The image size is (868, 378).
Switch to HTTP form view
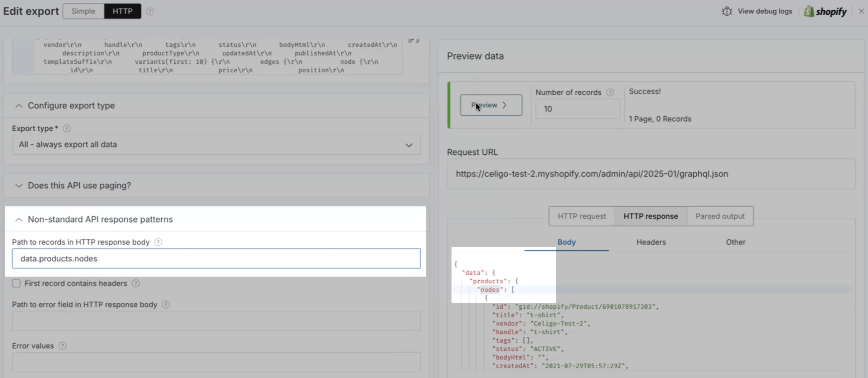pyautogui.click(x=123, y=11)
